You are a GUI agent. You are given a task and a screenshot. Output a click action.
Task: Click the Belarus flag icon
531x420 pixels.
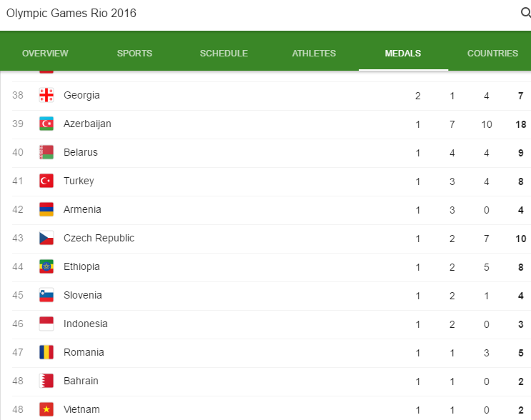pos(46,152)
